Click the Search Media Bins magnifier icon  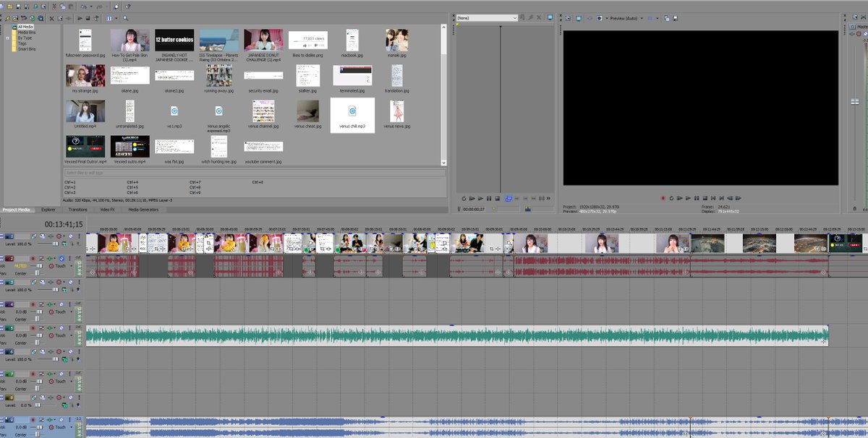point(125,17)
